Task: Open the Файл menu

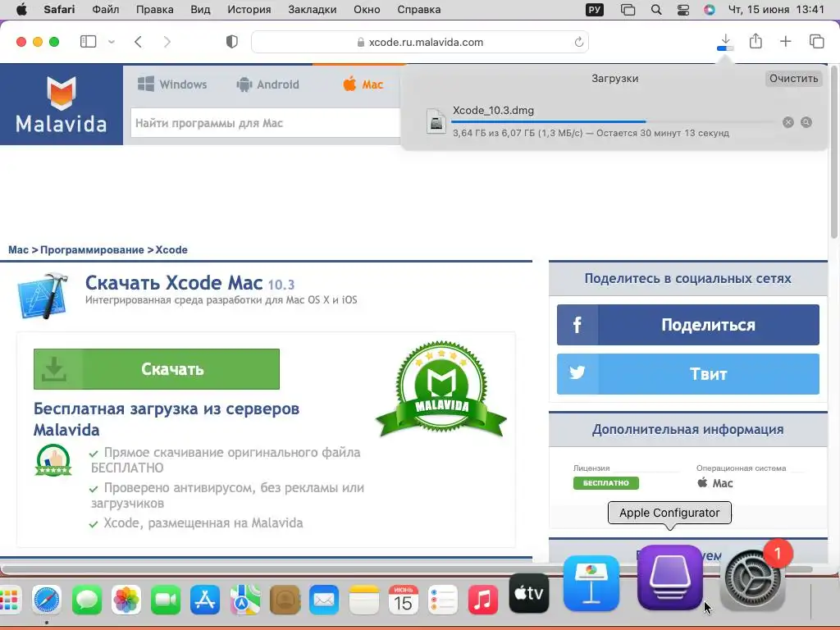Action: coord(106,10)
